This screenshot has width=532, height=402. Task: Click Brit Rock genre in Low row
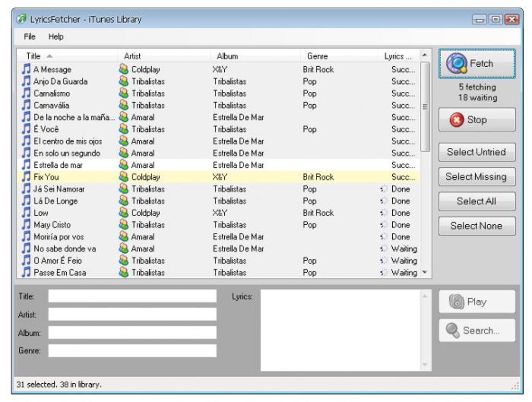318,213
